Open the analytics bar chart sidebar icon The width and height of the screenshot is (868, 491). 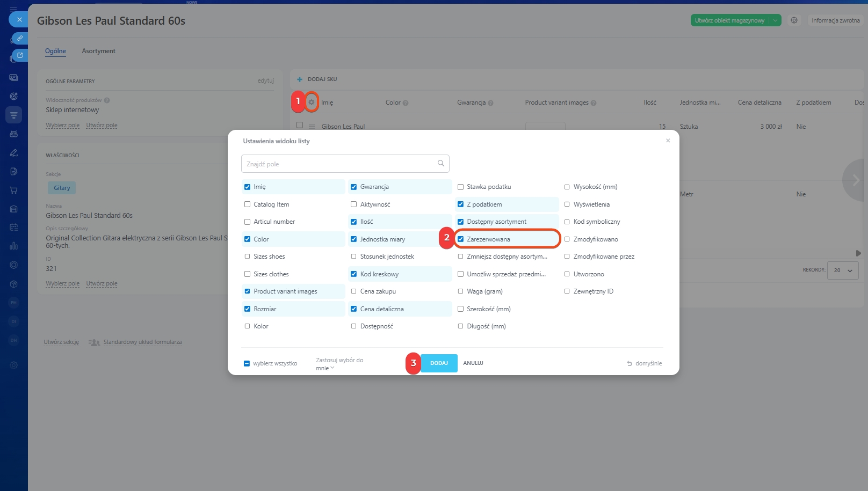[14, 246]
